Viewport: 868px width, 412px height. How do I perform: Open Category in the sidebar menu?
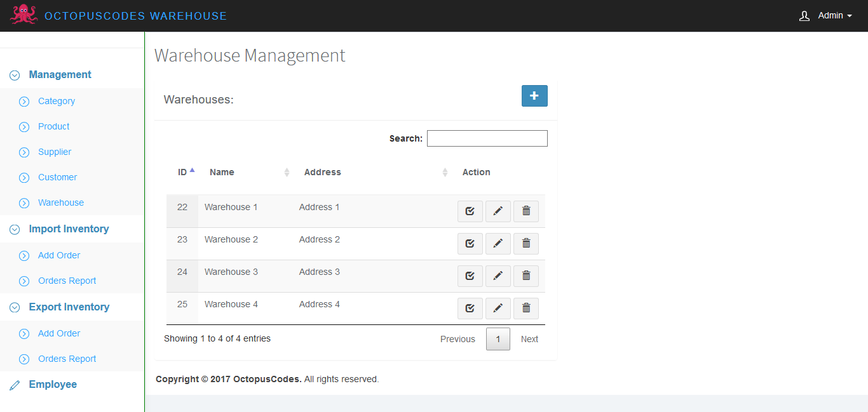click(57, 101)
